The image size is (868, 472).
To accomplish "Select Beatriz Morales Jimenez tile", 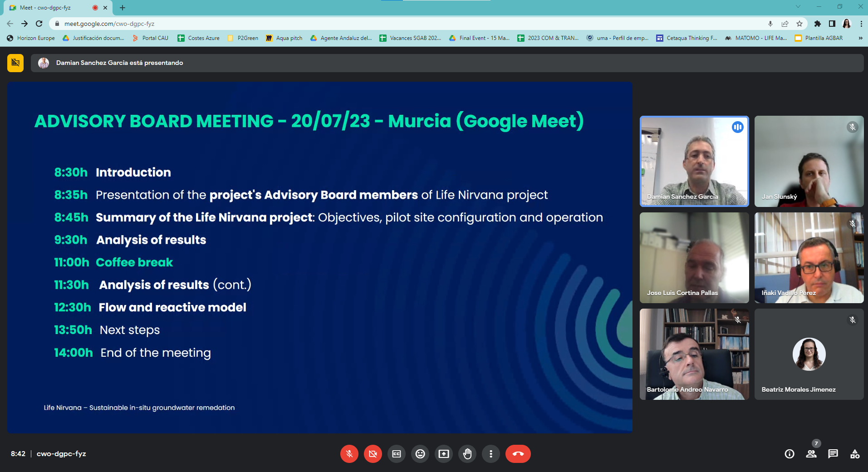I will click(x=809, y=354).
